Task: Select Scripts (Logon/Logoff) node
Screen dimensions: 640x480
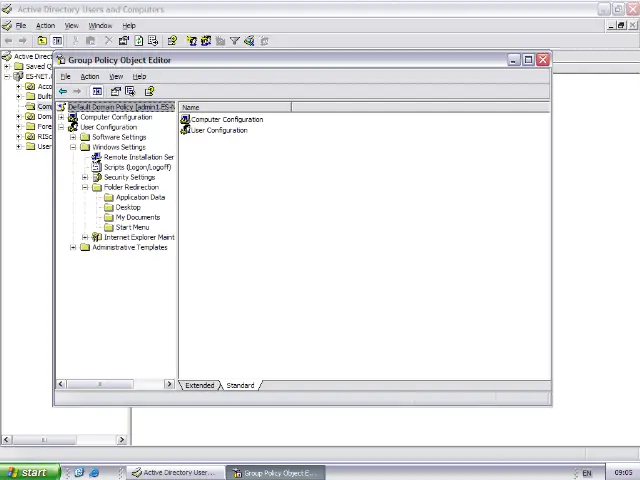Action: click(x=138, y=167)
